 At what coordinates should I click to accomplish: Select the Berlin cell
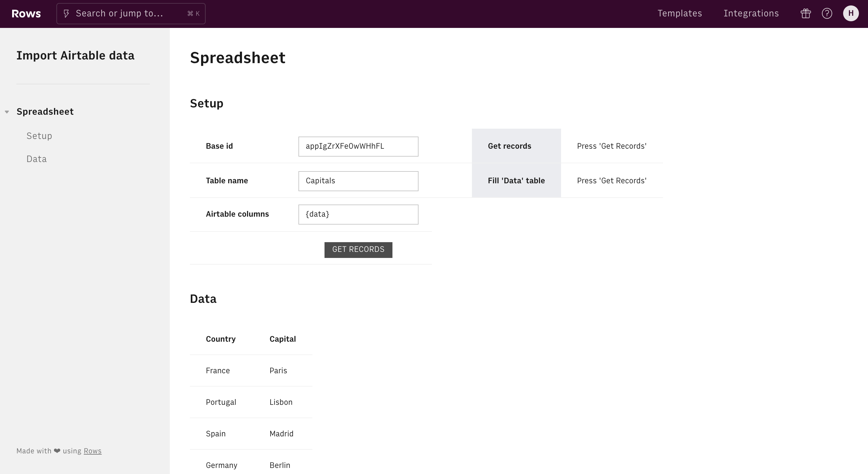coord(280,465)
